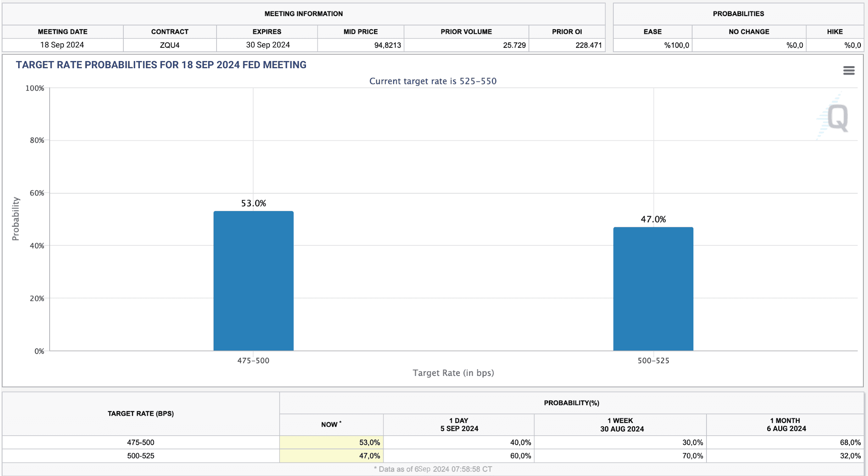This screenshot has width=868, height=476.
Task: Select the meeting date 18 Sep 2024 cell
Action: [x=62, y=45]
